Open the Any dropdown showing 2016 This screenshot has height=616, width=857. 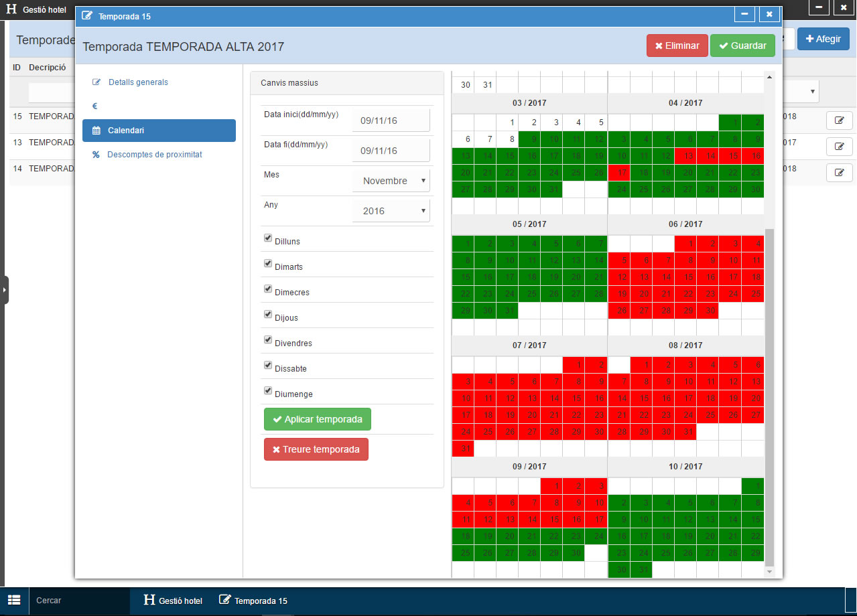coord(391,211)
